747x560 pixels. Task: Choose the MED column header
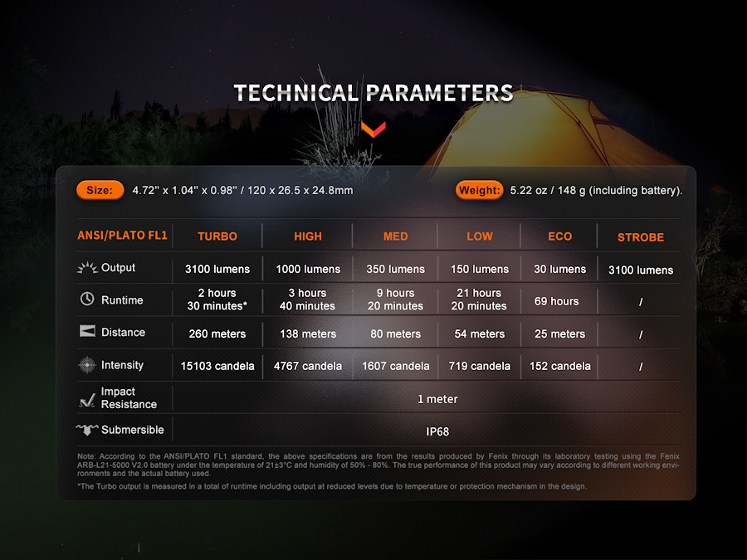(x=396, y=236)
